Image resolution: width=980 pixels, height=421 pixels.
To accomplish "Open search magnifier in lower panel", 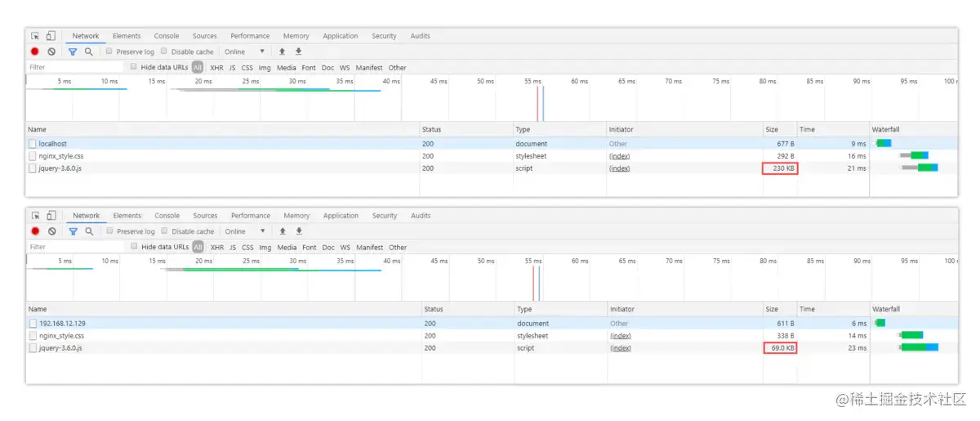I will click(x=90, y=231).
